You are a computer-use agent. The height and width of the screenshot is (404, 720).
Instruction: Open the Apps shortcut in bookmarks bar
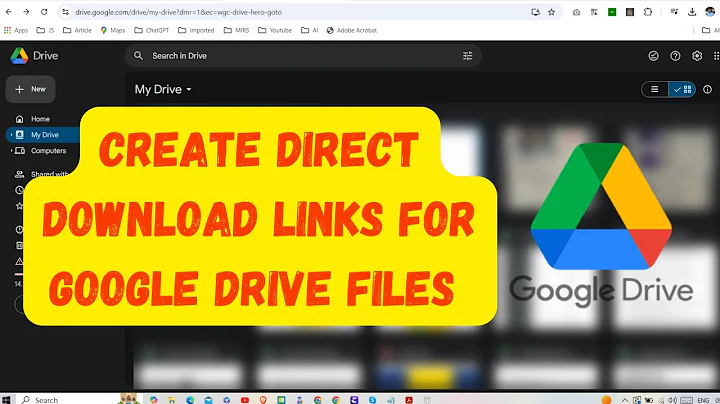point(16,30)
